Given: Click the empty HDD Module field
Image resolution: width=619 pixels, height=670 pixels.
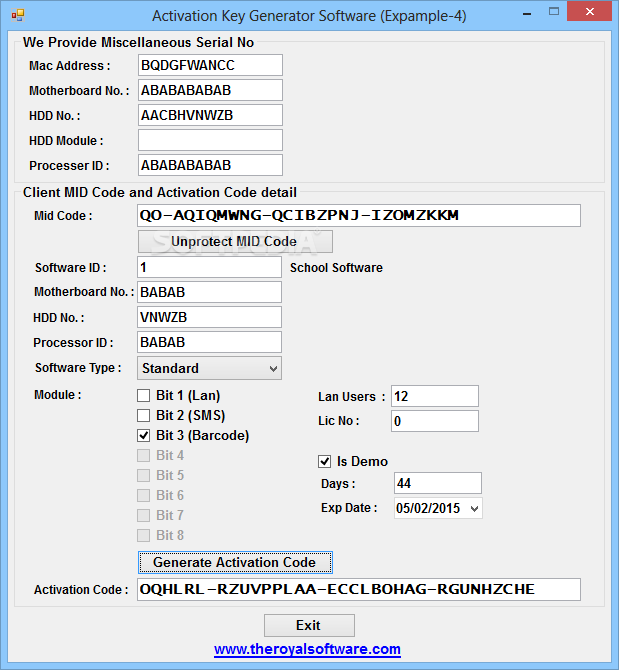Looking at the screenshot, I should click(x=210, y=140).
